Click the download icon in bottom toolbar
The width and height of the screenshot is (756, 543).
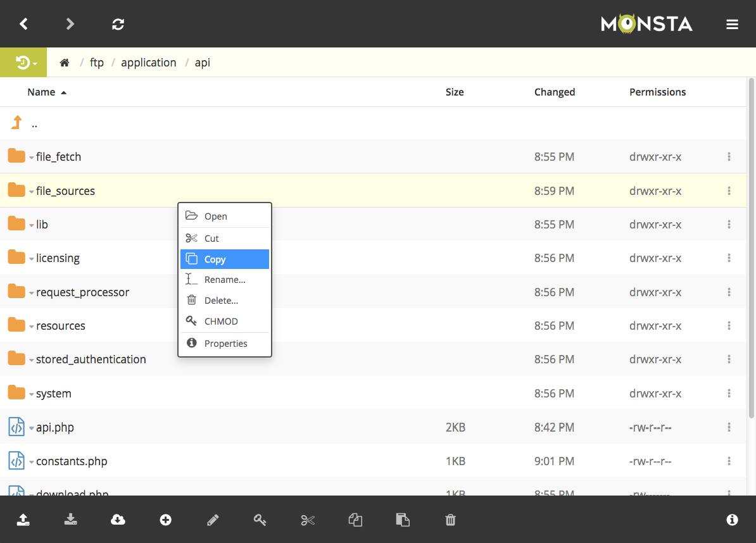click(71, 520)
